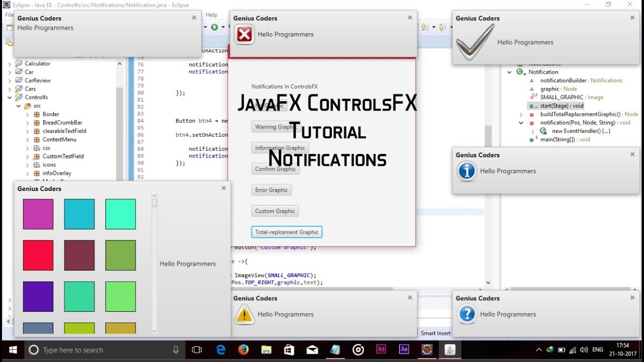Click the Previous Annotation arrow in Eclipse toolbar
The height and width of the screenshot is (362, 644).
pos(442,27)
